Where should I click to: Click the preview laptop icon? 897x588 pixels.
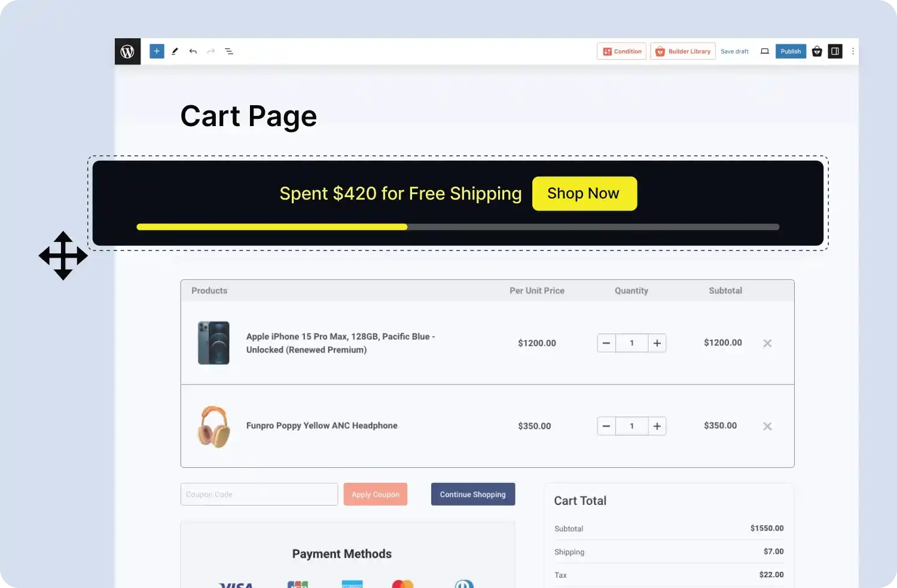[x=764, y=51]
